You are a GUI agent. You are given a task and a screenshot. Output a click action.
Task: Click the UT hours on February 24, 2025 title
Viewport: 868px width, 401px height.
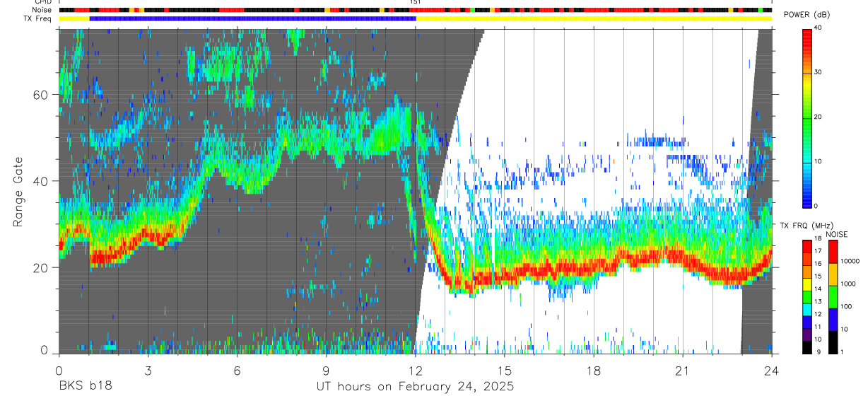[415, 387]
